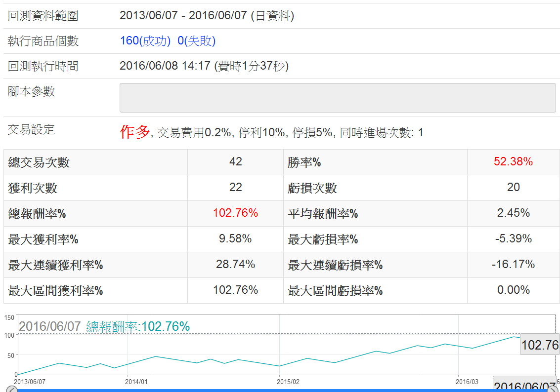The image size is (560, 392).
Task: Click the right range handle under the chart
Action: click(553, 389)
